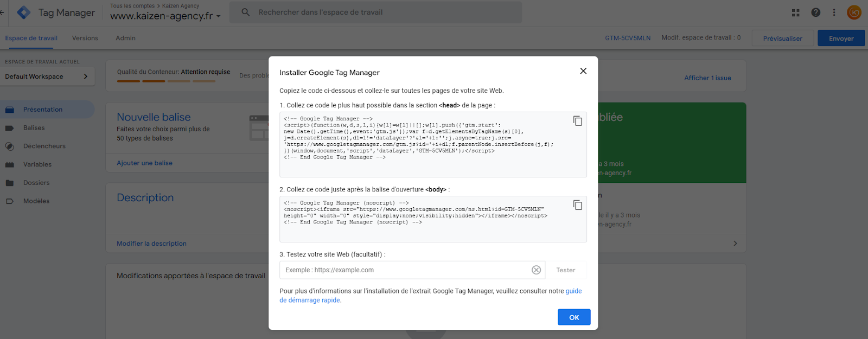Open the user account avatar
Viewport: 868px width, 339px height.
854,12
